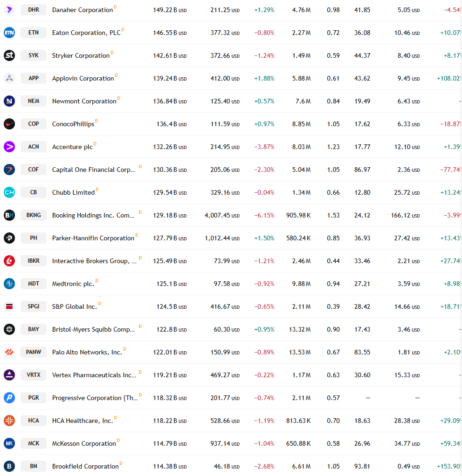The width and height of the screenshot is (462, 476).
Task: Open the Brookfield Corporation link
Action: point(85,467)
